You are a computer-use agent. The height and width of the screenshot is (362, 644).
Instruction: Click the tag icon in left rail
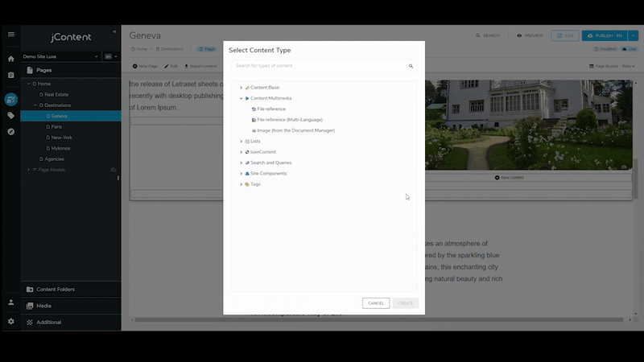[10, 115]
